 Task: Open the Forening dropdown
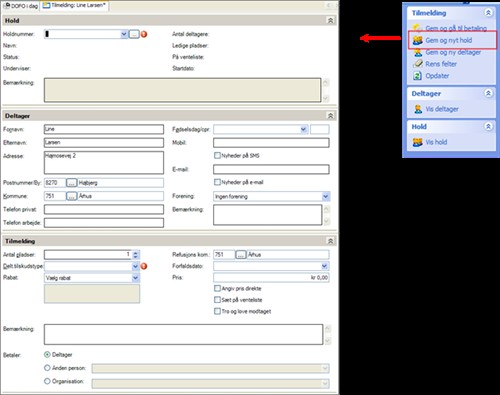pyautogui.click(x=326, y=196)
